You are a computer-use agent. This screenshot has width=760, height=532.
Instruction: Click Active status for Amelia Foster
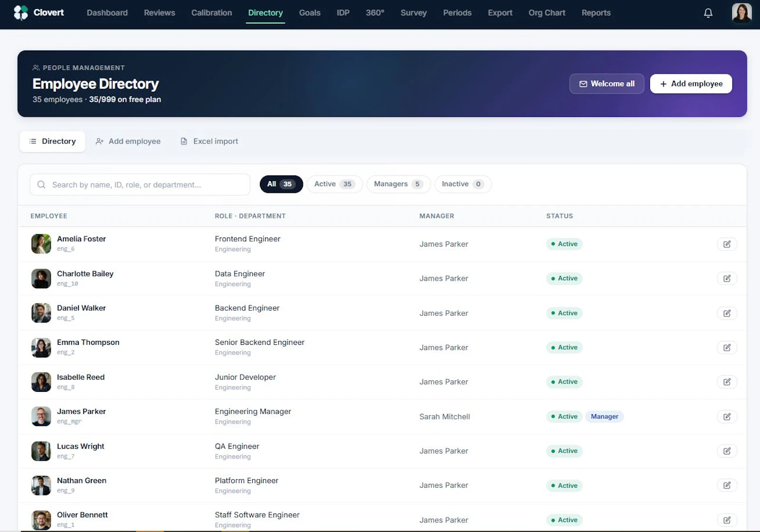[x=564, y=244]
